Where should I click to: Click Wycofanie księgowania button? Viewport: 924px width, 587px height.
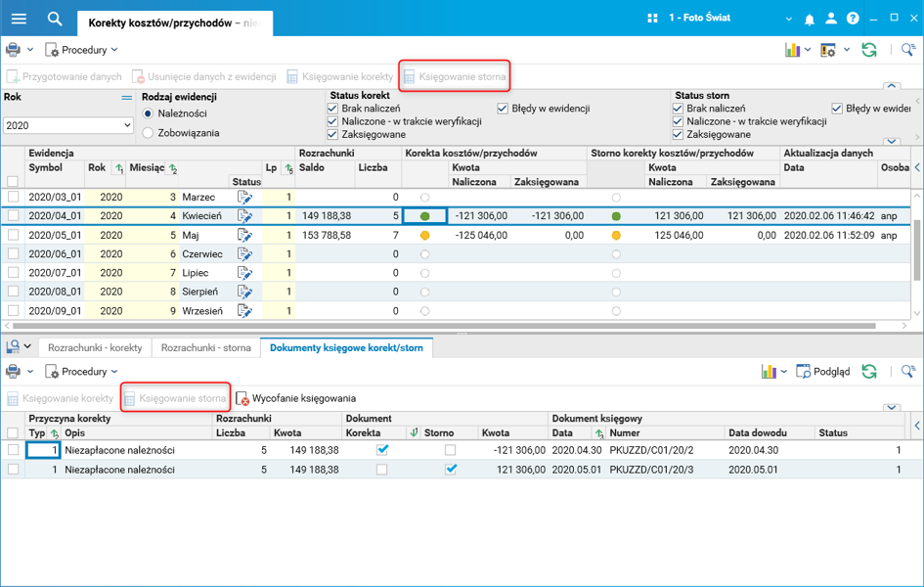[296, 398]
